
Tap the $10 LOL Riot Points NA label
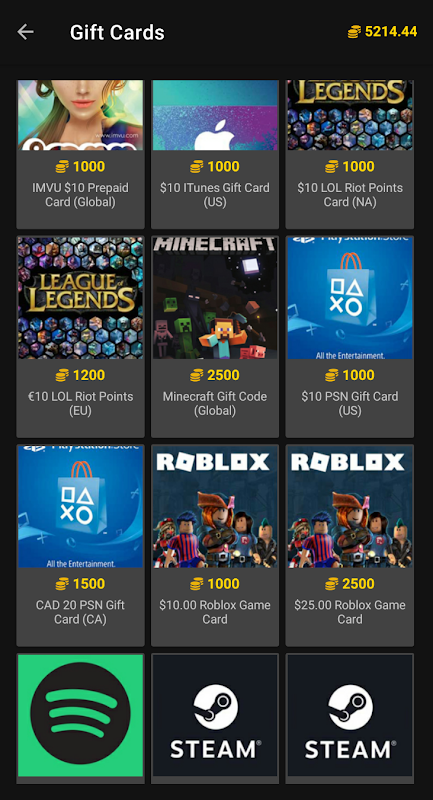click(x=350, y=195)
